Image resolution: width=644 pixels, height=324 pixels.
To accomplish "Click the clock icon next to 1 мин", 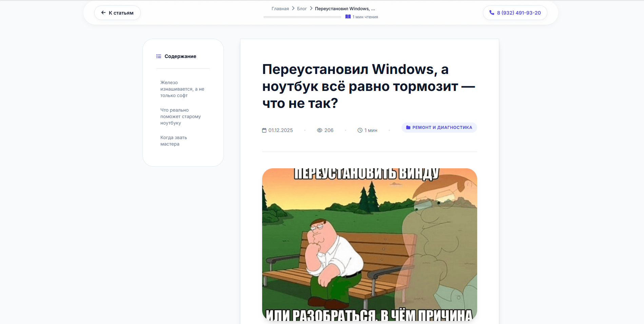I will coord(360,130).
